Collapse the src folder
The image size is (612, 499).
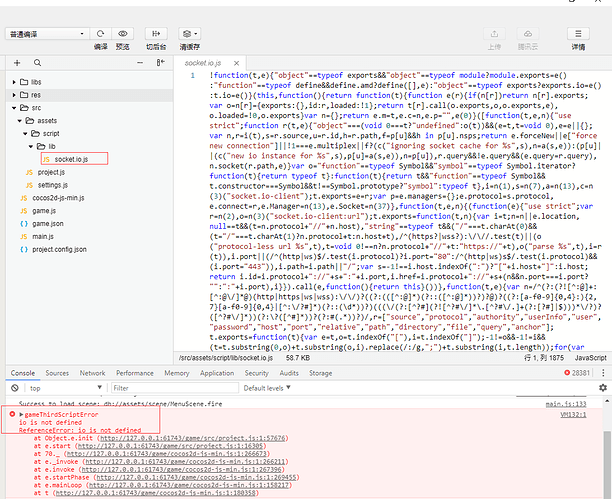pos(14,108)
